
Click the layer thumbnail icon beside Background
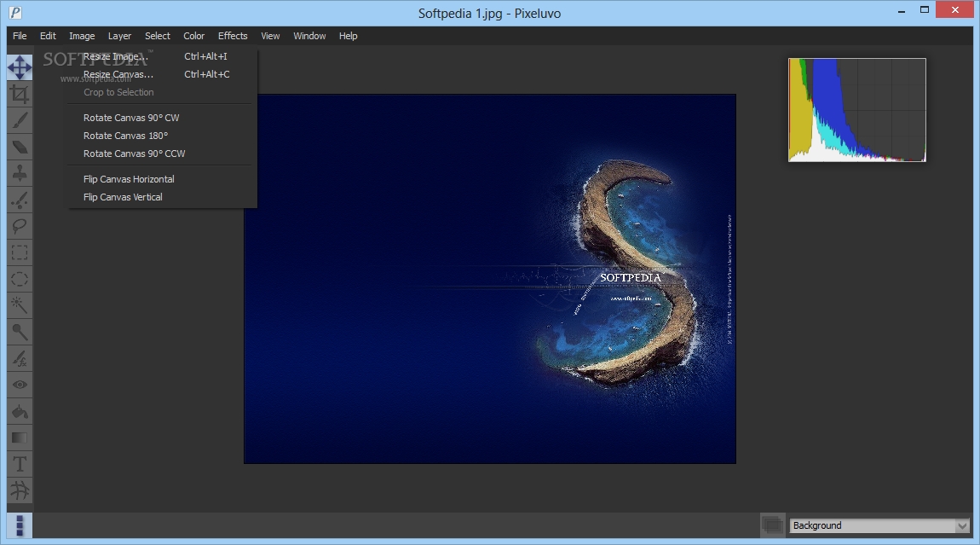[x=773, y=525]
